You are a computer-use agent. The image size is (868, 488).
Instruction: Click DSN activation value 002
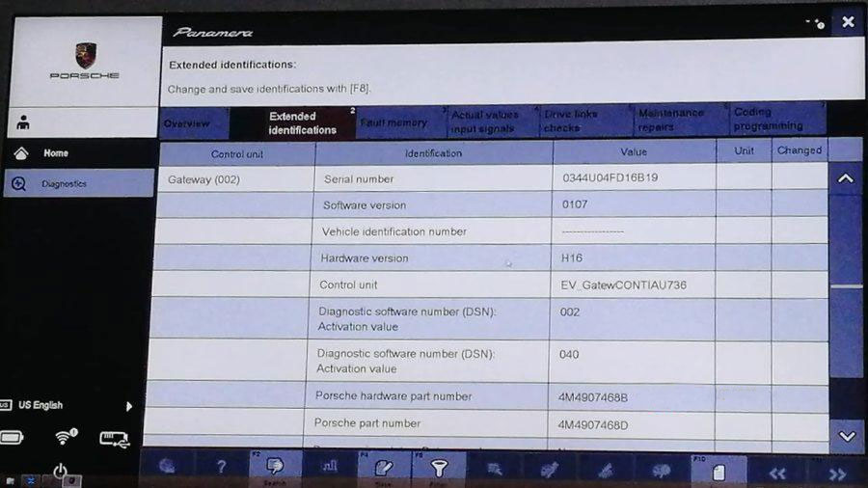570,312
